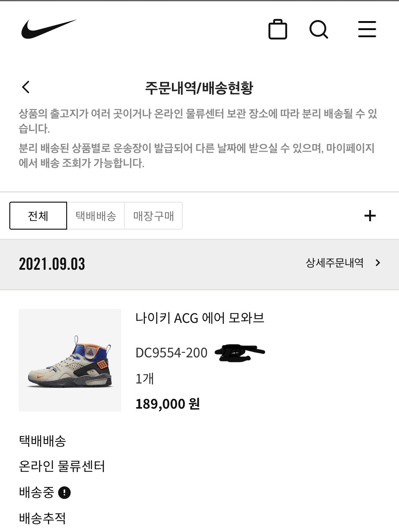Tap the 온라인 물류센터 text
The width and height of the screenshot is (399, 532).
tap(62, 466)
